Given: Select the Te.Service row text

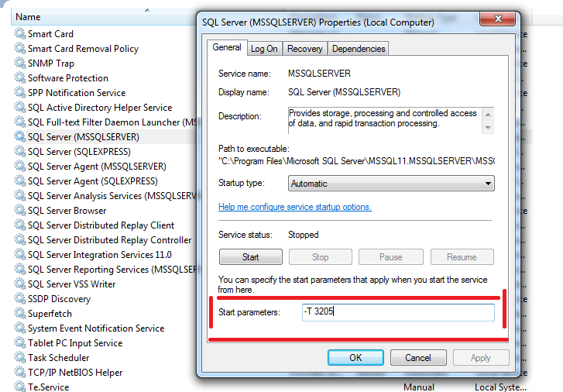Looking at the screenshot, I should [49, 387].
